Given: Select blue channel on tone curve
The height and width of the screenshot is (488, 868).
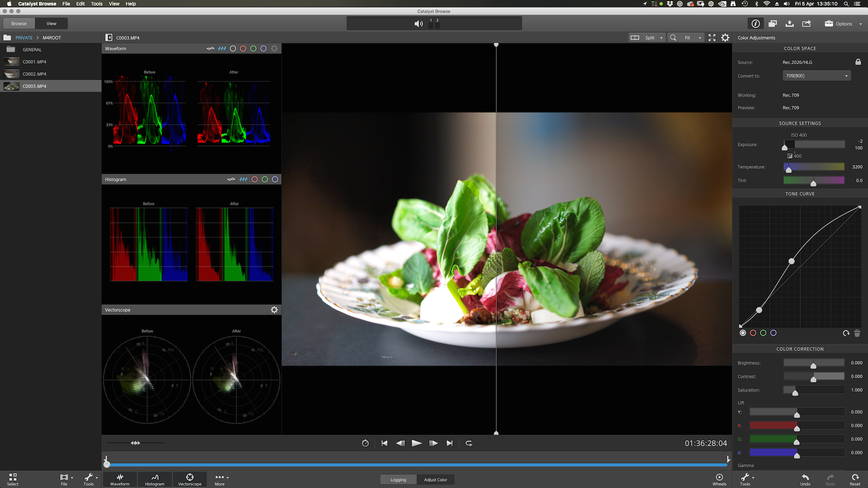Looking at the screenshot, I should [x=774, y=333].
